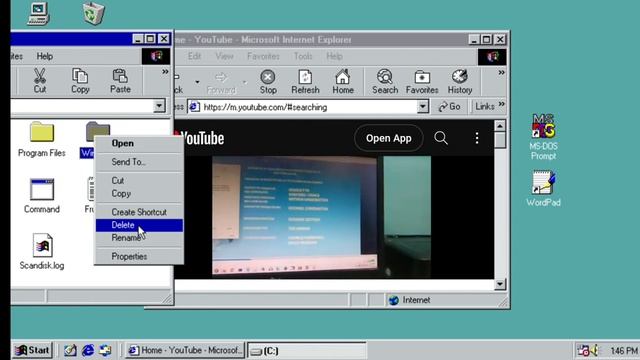Select the Scandisk.log file
Image resolution: width=640 pixels, height=360 pixels.
coord(42,251)
